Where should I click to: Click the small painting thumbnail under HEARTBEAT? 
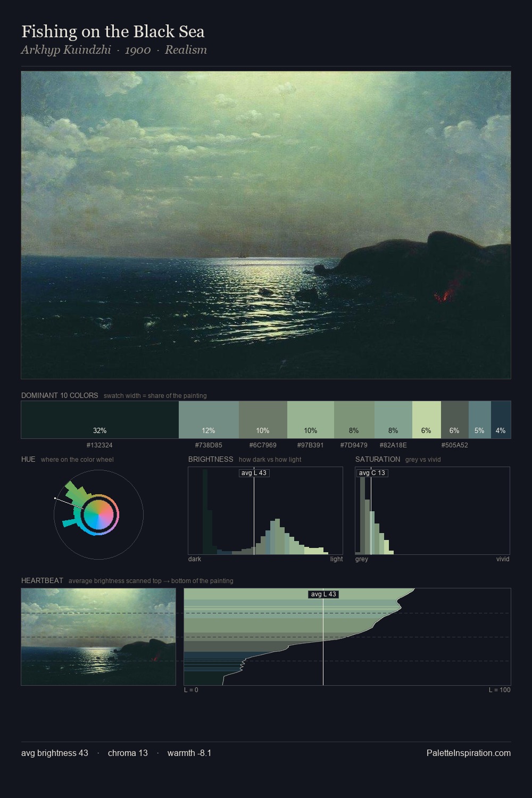pyautogui.click(x=98, y=637)
